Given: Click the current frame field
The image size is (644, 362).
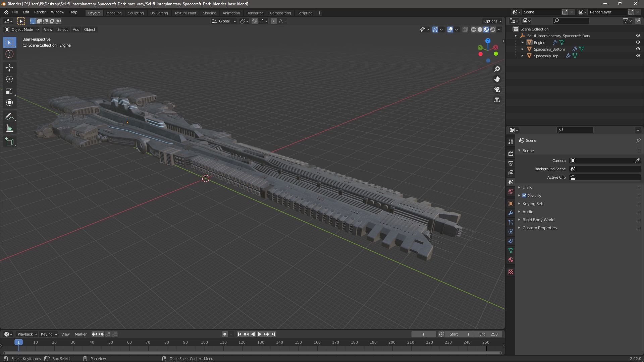Looking at the screenshot, I should (424, 334).
